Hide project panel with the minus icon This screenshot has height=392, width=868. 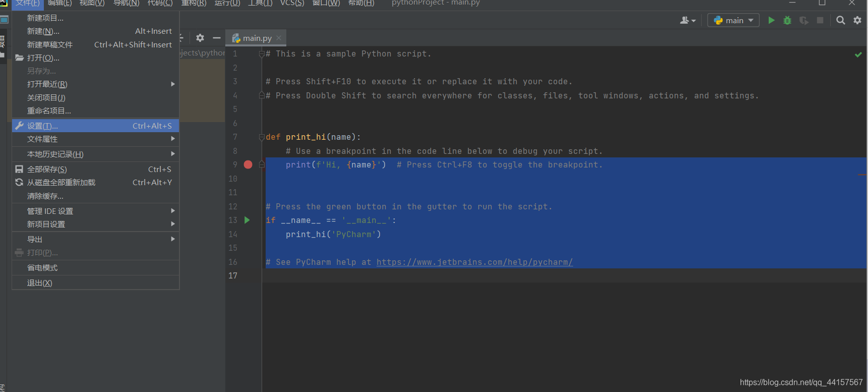point(217,38)
